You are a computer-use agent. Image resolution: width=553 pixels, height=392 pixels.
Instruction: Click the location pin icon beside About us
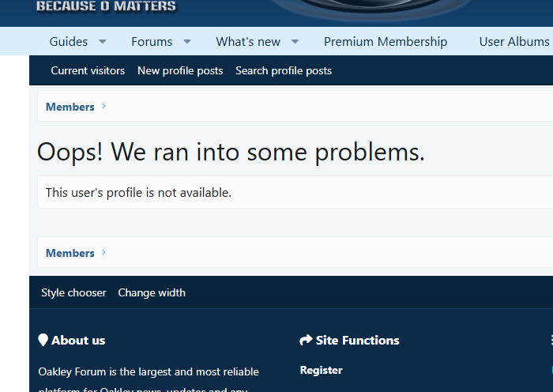click(x=43, y=341)
